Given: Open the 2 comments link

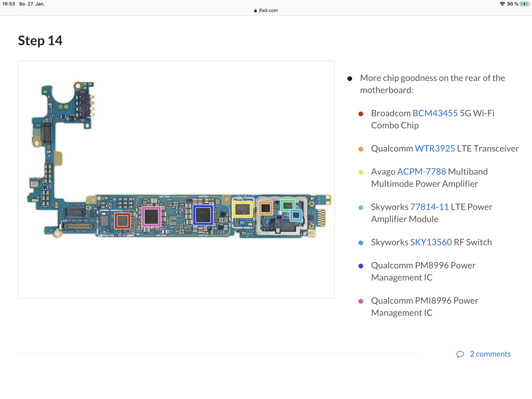Looking at the screenshot, I should point(490,354).
